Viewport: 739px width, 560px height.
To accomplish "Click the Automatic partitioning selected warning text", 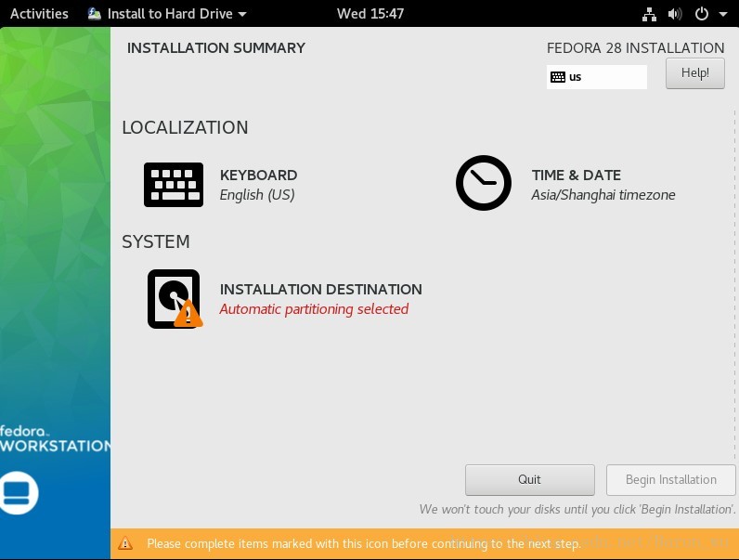I will click(x=314, y=309).
